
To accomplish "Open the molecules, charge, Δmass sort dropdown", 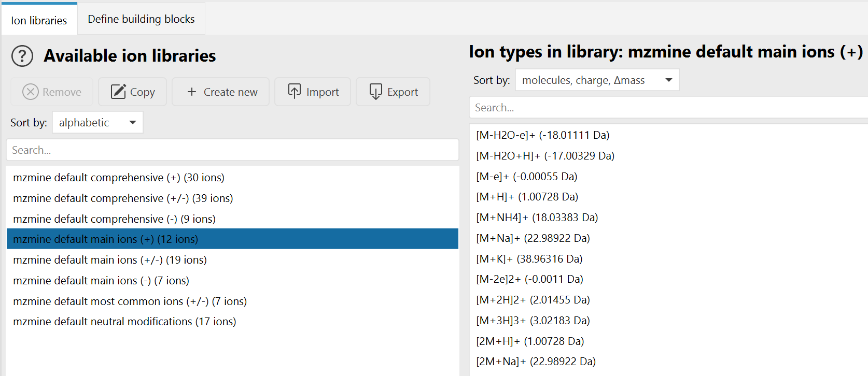I will (x=597, y=80).
